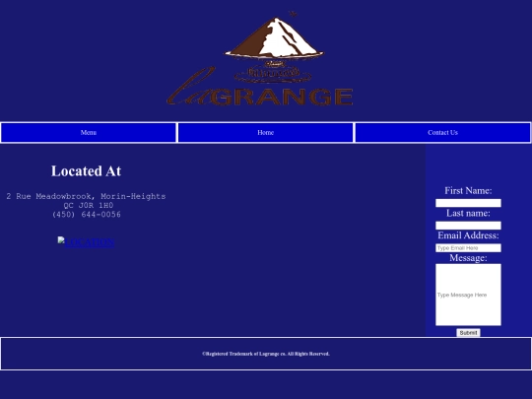Click the Email Address label

468,235
